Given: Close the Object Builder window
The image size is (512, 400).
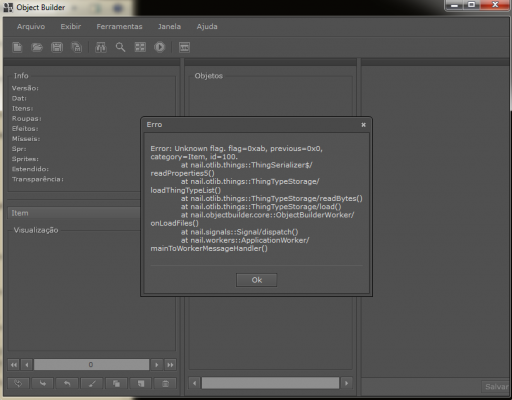Looking at the screenshot, I should tap(495, 5).
